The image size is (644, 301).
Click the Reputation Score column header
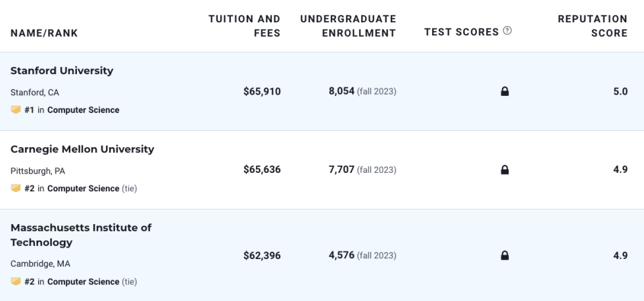point(592,26)
